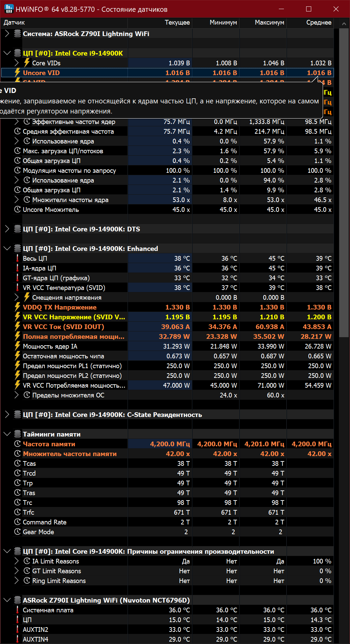Select the 'Множитель частоты памяти' row label
This screenshot has width=350, height=644.
point(70,454)
